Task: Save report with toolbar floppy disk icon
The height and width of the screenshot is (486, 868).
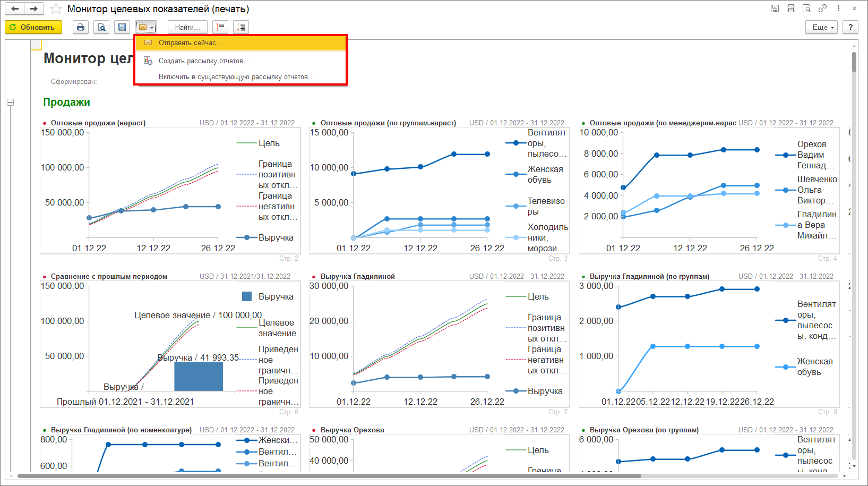Action: (x=122, y=27)
